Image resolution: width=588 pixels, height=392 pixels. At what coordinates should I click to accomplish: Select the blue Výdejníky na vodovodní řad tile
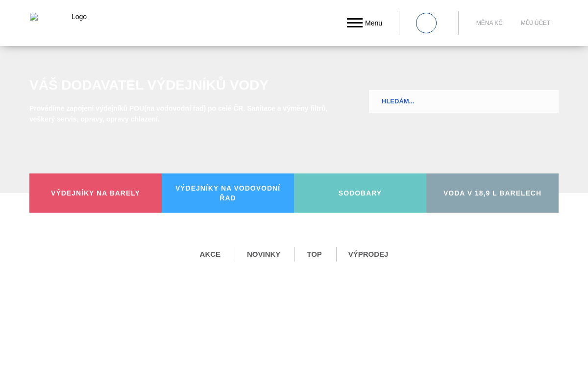pyautogui.click(x=228, y=193)
